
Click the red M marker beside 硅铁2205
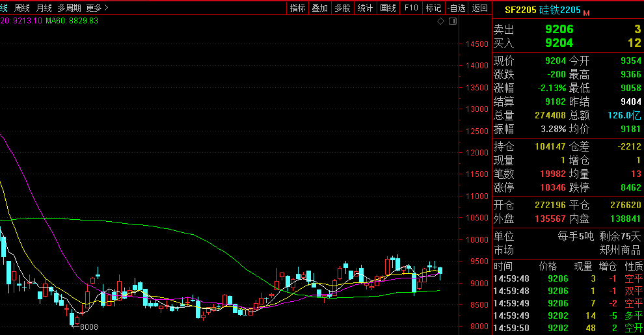[586, 12]
